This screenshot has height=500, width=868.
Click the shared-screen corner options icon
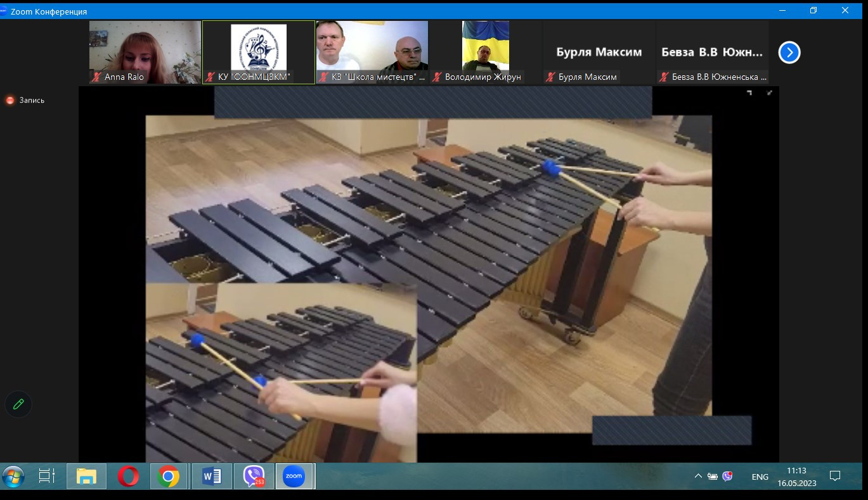click(749, 93)
